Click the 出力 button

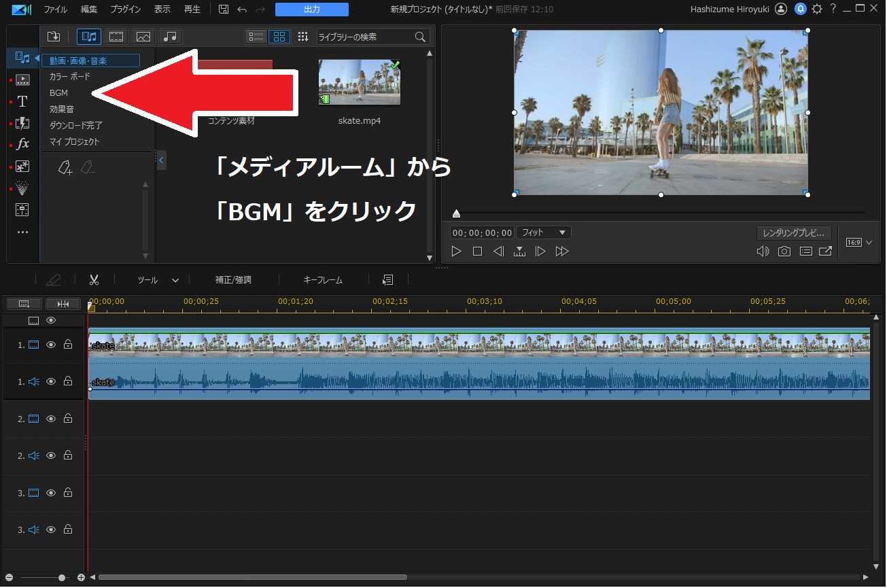(311, 10)
